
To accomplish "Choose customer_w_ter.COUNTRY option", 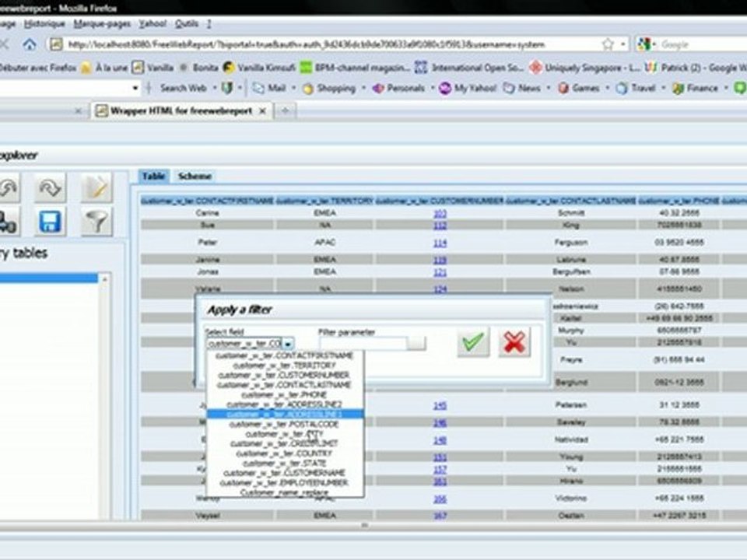I will 284,453.
